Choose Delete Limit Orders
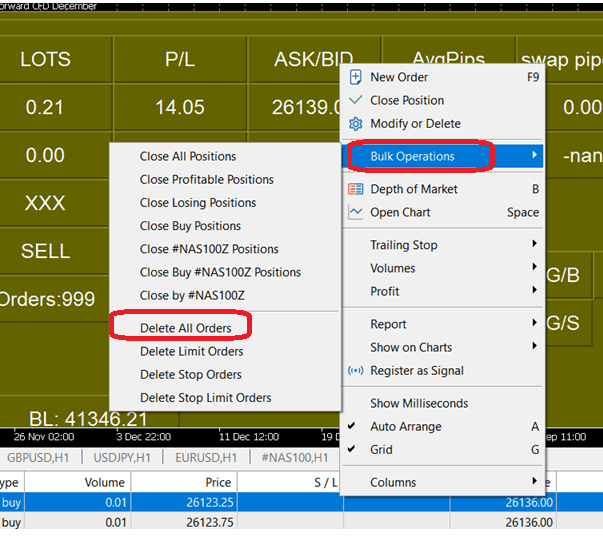Image resolution: width=603 pixels, height=553 pixels. coord(225,351)
